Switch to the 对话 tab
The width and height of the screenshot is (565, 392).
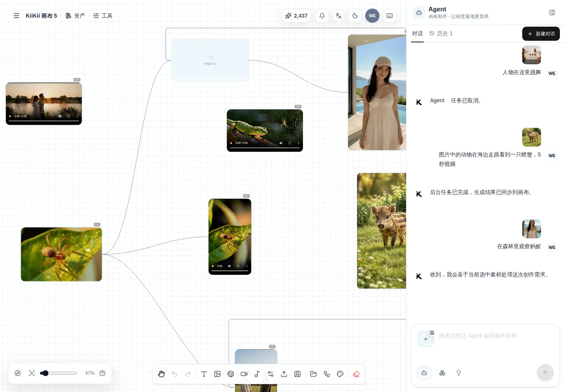click(x=417, y=34)
